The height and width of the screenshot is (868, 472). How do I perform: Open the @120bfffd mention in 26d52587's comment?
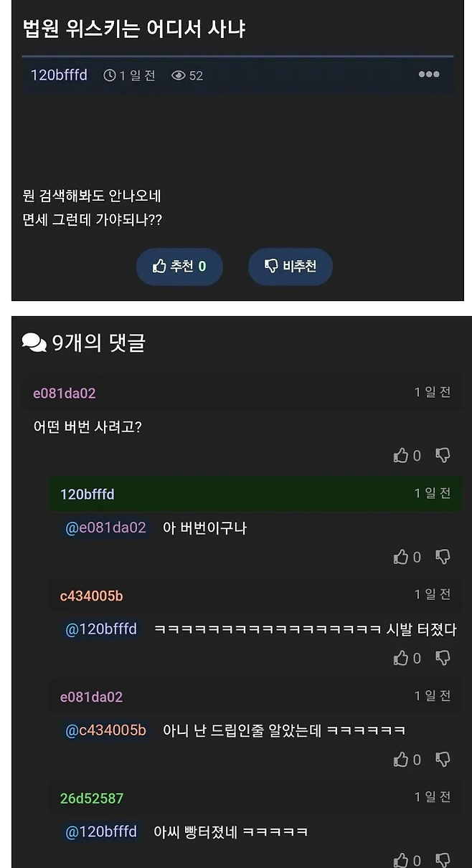pyautogui.click(x=102, y=830)
